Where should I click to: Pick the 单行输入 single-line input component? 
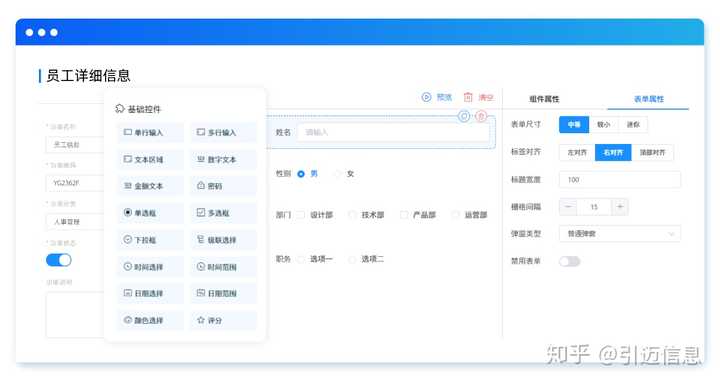click(x=151, y=132)
